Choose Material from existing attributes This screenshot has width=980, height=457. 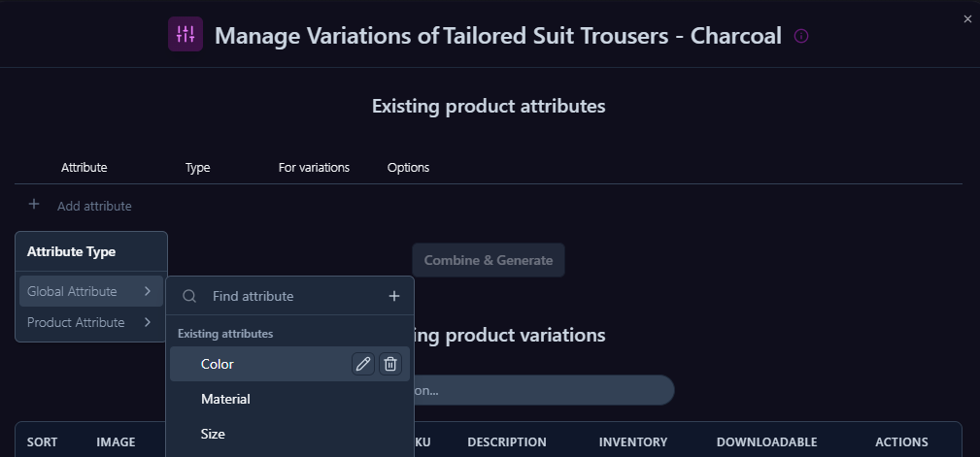225,399
